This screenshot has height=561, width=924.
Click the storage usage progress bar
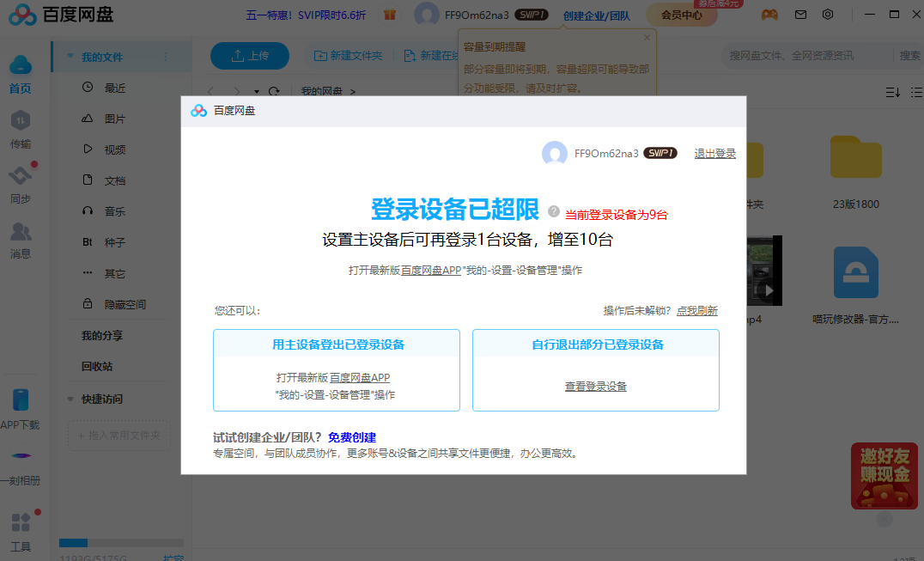(121, 543)
